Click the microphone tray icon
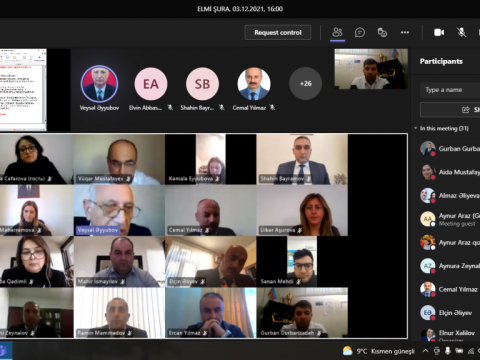This screenshot has width=480, height=360. pyautogui.click(x=448, y=351)
